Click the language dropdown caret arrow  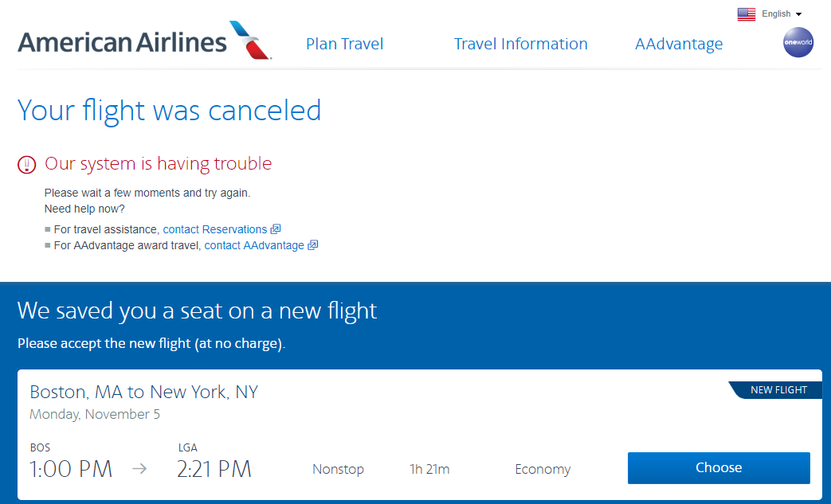(798, 14)
